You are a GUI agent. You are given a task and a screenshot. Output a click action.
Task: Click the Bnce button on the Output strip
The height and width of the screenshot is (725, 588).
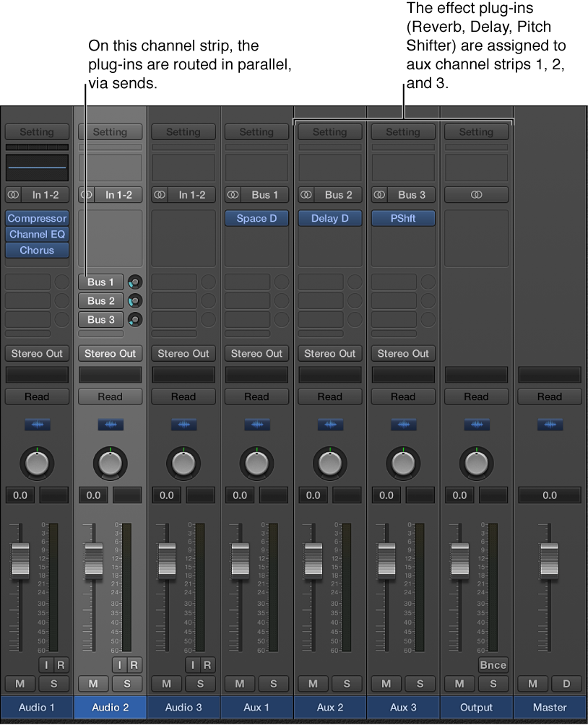coord(493,665)
